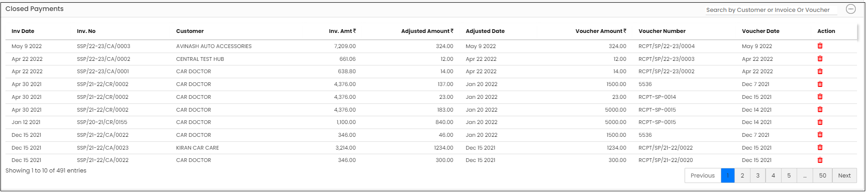This screenshot has height=194, width=868.
Task: Delete payment with voucher RCPT/SP/21-22/0020
Action: (820, 160)
